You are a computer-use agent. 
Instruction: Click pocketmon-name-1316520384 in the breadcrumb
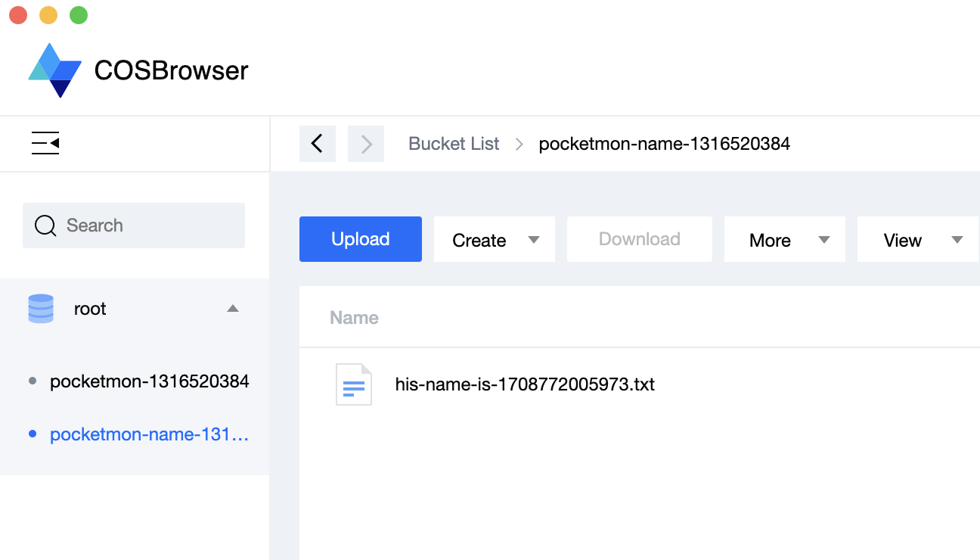(x=665, y=144)
